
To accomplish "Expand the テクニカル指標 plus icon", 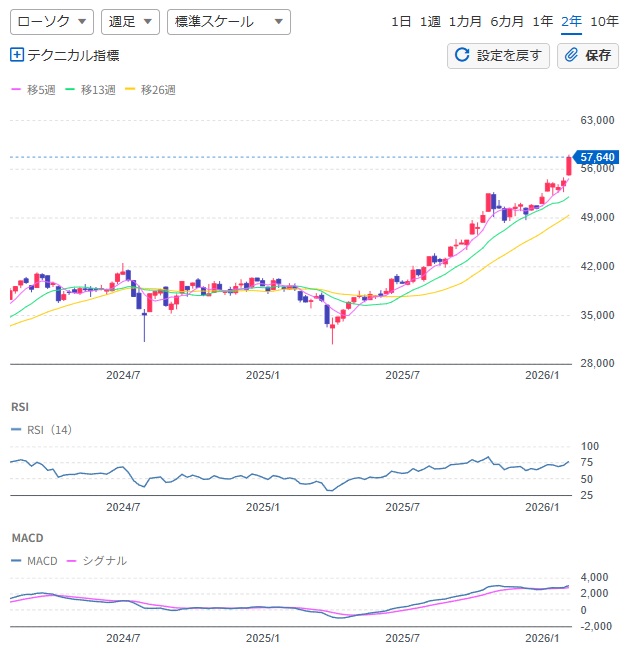I will coord(16,55).
